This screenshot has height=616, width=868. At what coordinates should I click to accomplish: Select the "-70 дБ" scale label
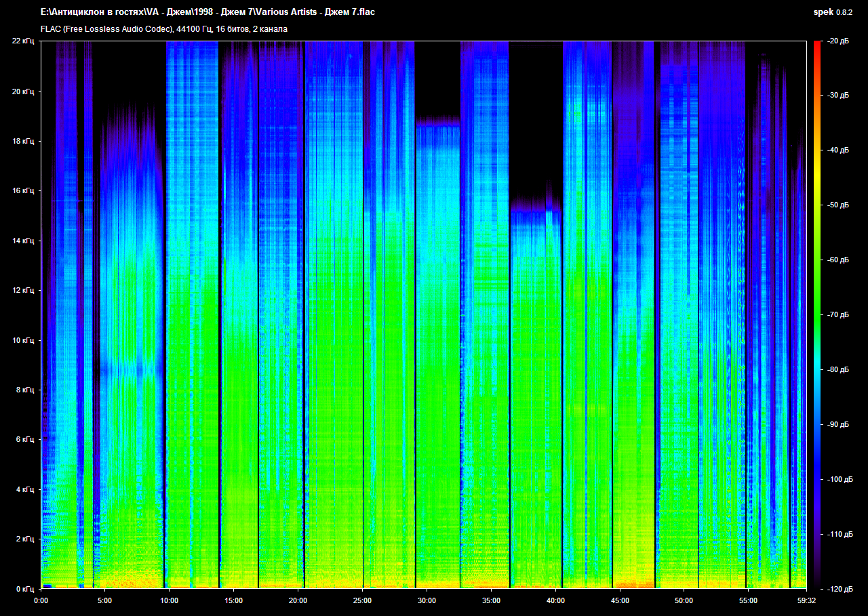click(839, 315)
